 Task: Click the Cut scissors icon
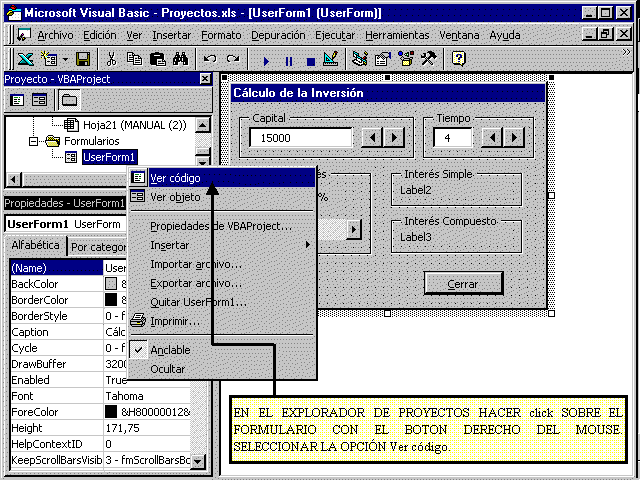(111, 60)
